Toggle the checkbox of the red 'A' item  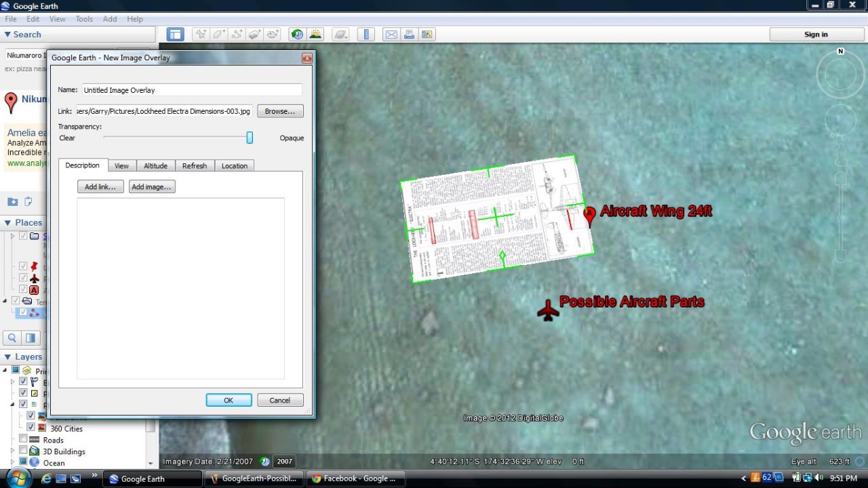click(23, 289)
